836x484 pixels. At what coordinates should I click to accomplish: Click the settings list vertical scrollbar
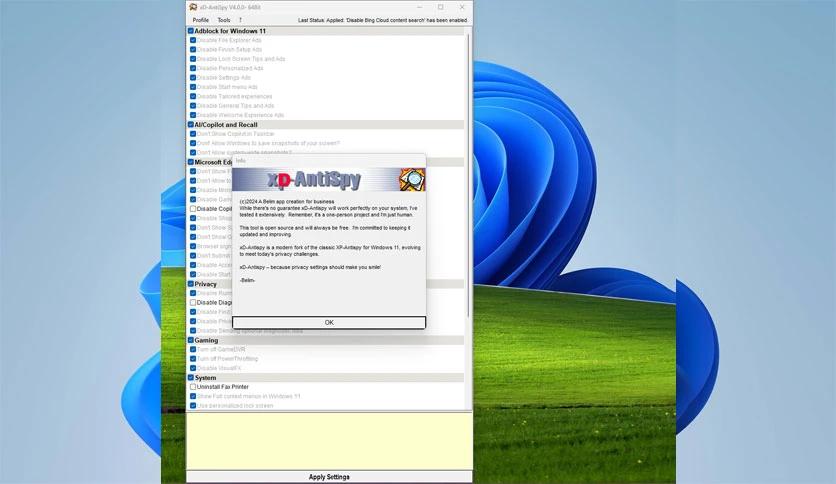[469, 176]
